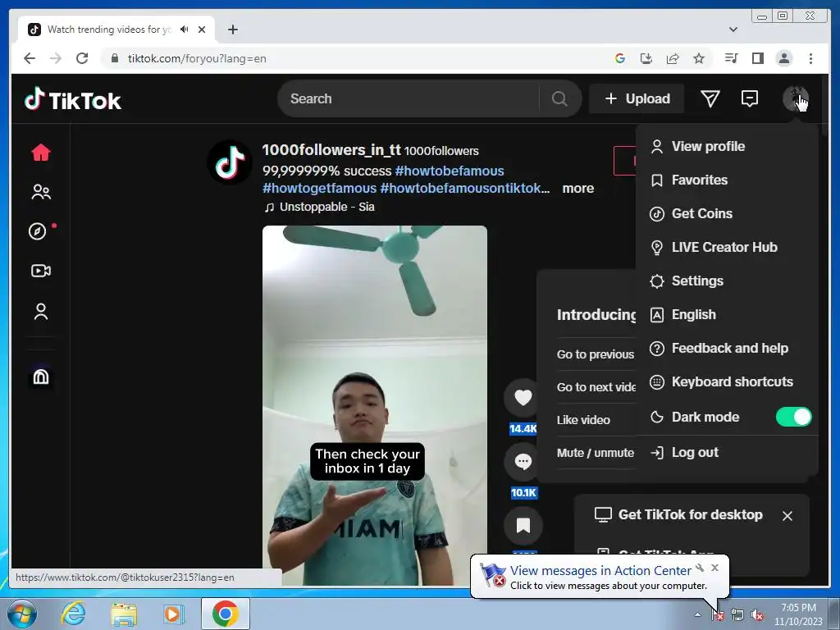Show hidden system tray icons arrow

coord(697,615)
